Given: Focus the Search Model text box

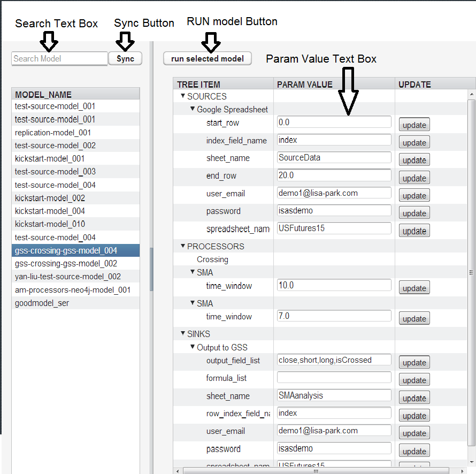Looking at the screenshot, I should point(59,58).
